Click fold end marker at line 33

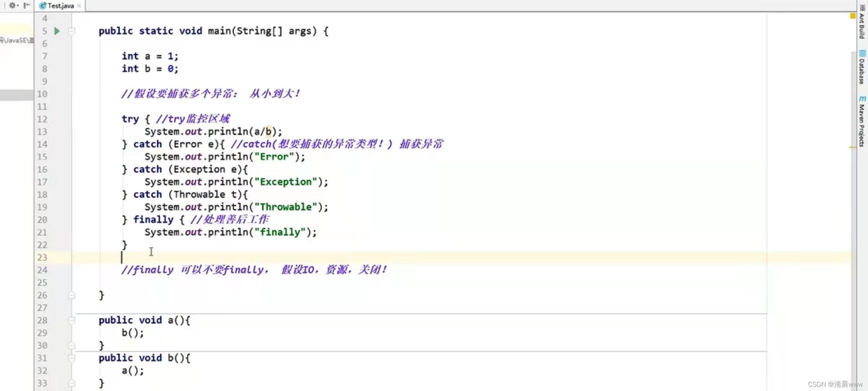point(72,383)
